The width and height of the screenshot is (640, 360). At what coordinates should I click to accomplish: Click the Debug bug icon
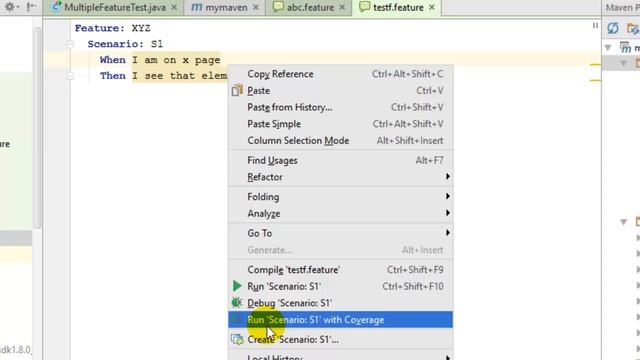[x=237, y=303]
